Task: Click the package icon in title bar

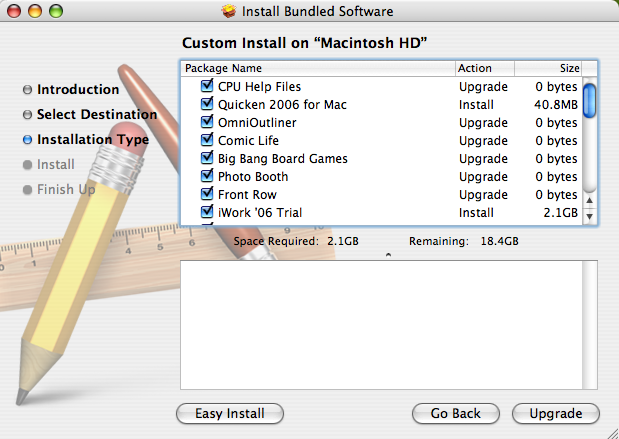Action: [229, 11]
